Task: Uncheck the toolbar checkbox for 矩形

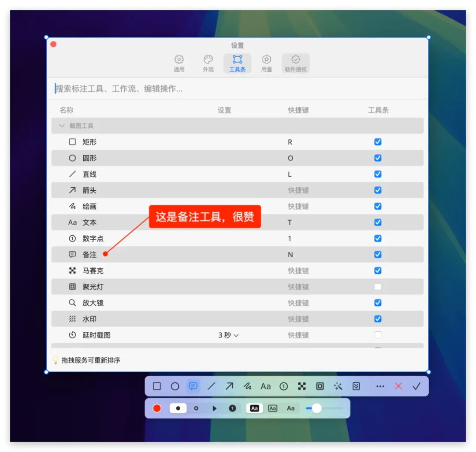Action: [x=378, y=142]
